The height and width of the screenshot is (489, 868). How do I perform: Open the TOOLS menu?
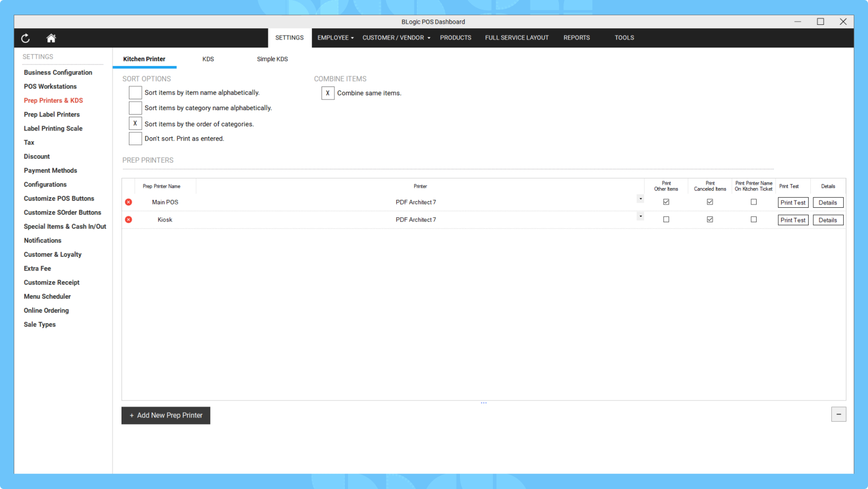[624, 38]
